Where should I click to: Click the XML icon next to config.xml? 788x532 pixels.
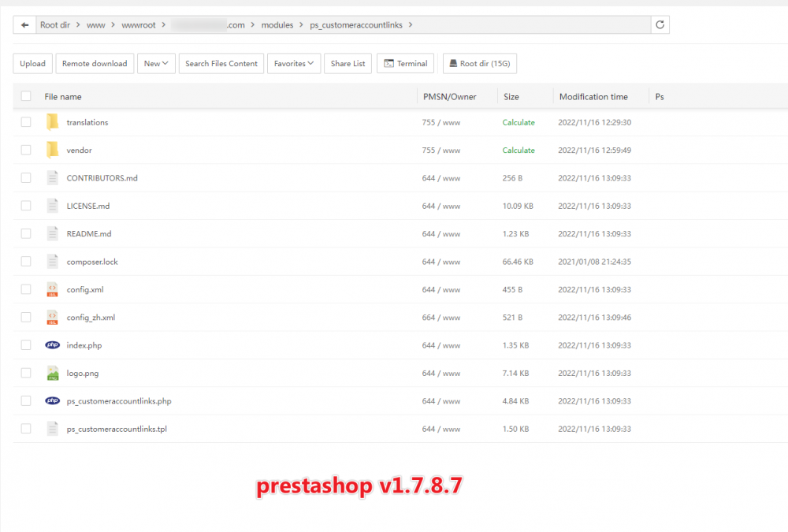[x=52, y=289]
